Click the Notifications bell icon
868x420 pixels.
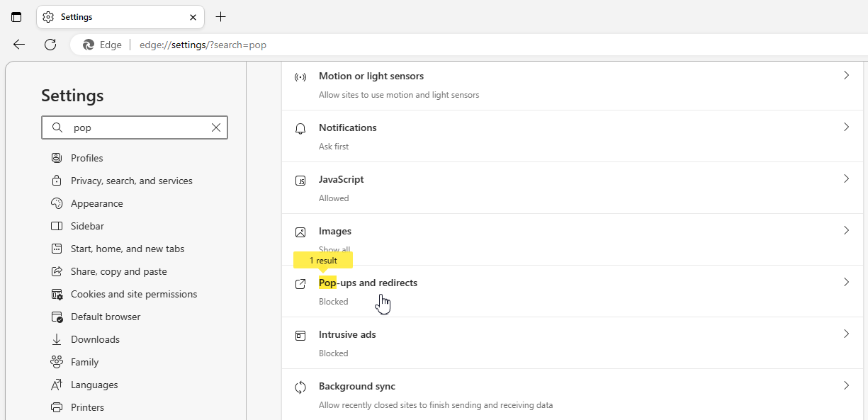coord(300,128)
